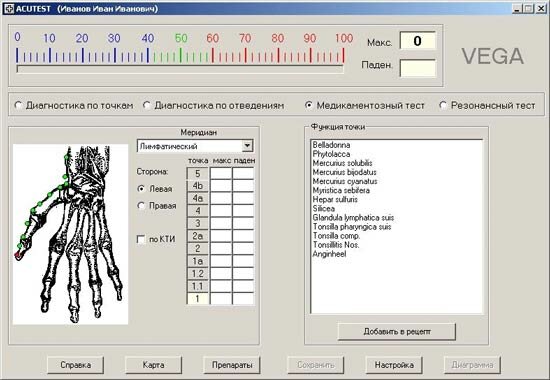Select 'Tonsillitis Nos.' in the list
This screenshot has height=380, width=550.
tap(336, 245)
